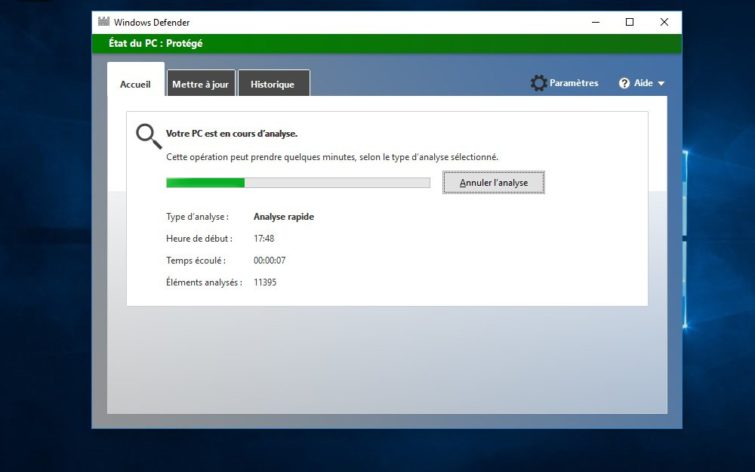This screenshot has height=472, width=755.
Task: Close the Windows Defender window
Action: pyautogui.click(x=664, y=22)
